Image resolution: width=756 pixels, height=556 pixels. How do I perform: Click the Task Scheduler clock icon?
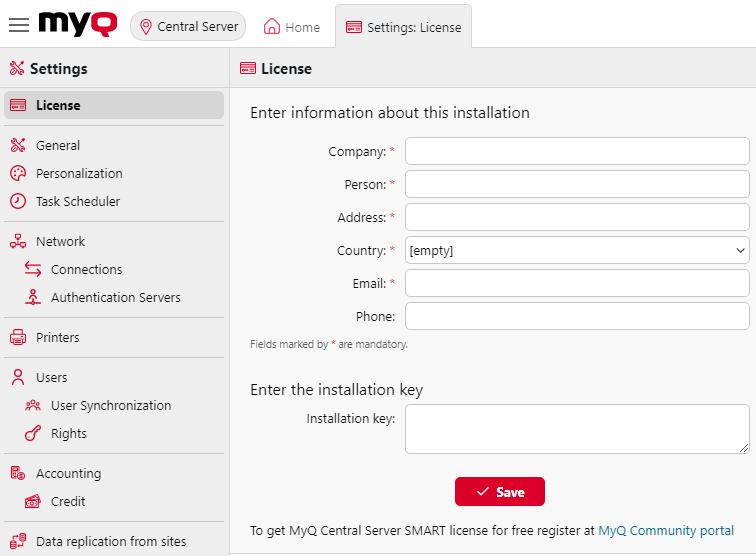17,201
